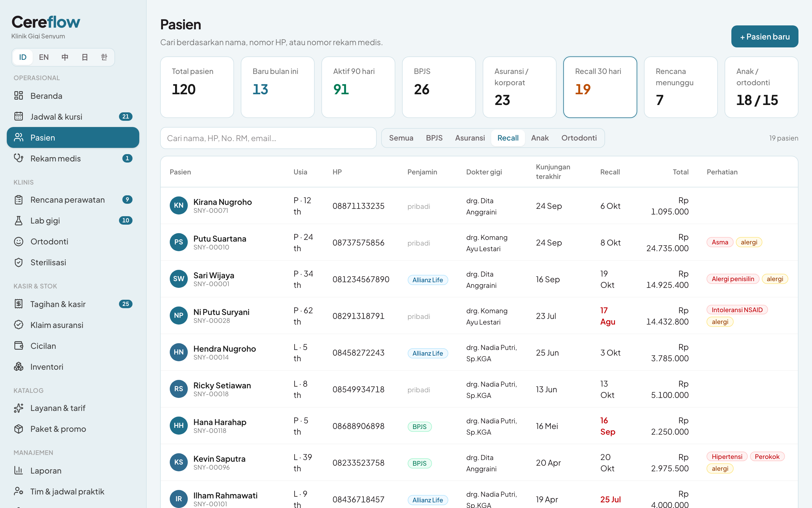Viewport: 812px width, 508px height.
Task: Open Sterilisasi shield icon
Action: tap(18, 262)
